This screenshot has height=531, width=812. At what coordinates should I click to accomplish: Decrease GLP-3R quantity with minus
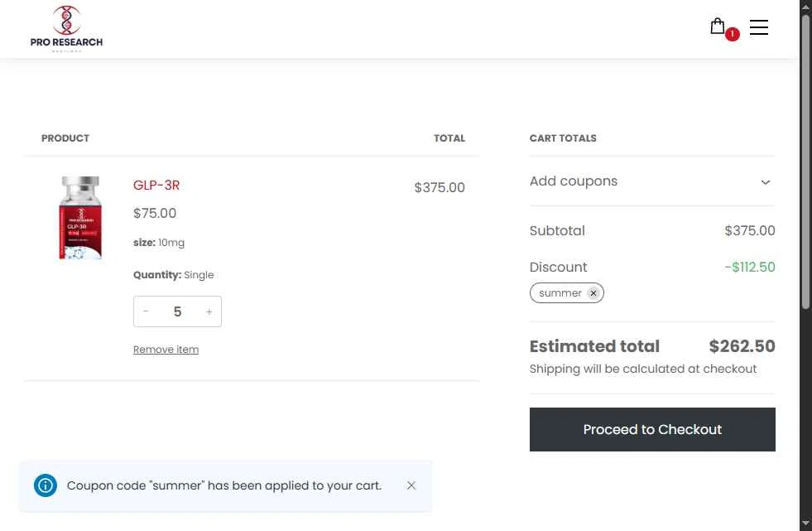pos(146,311)
